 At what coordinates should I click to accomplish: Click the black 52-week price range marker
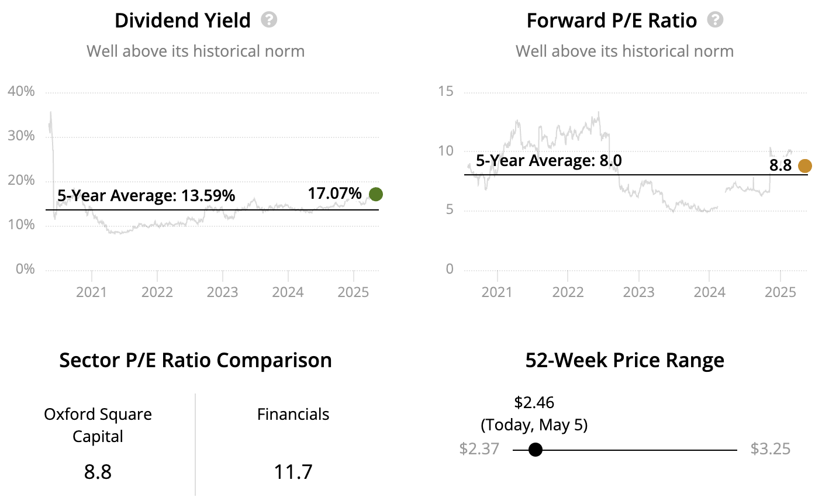[535, 450]
